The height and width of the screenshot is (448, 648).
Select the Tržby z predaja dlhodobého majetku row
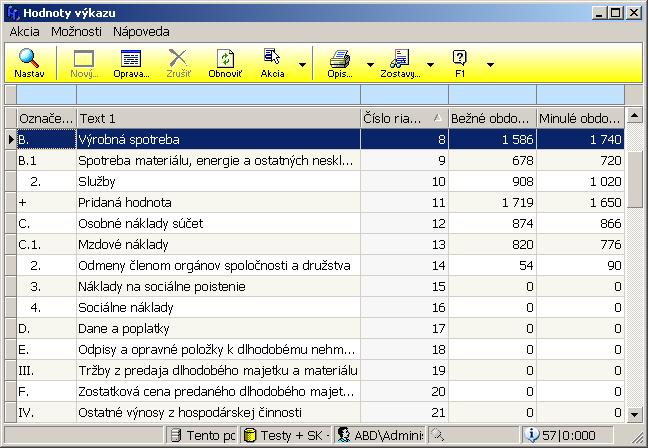point(320,371)
